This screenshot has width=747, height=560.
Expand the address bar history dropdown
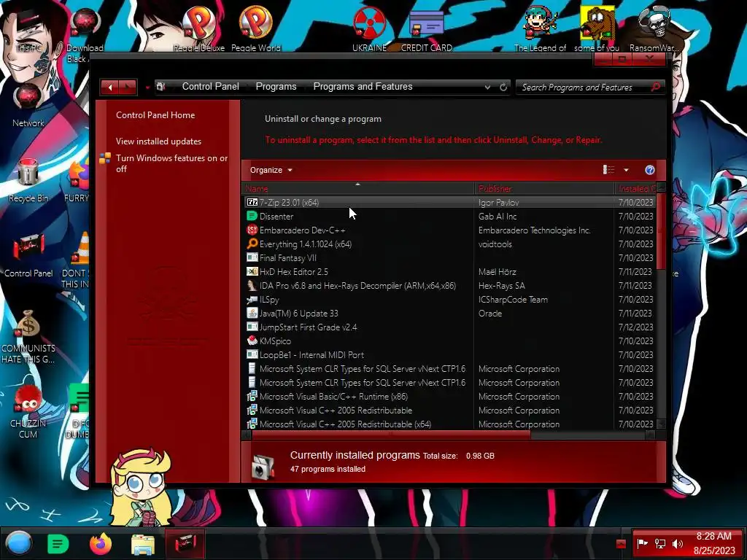(x=487, y=87)
